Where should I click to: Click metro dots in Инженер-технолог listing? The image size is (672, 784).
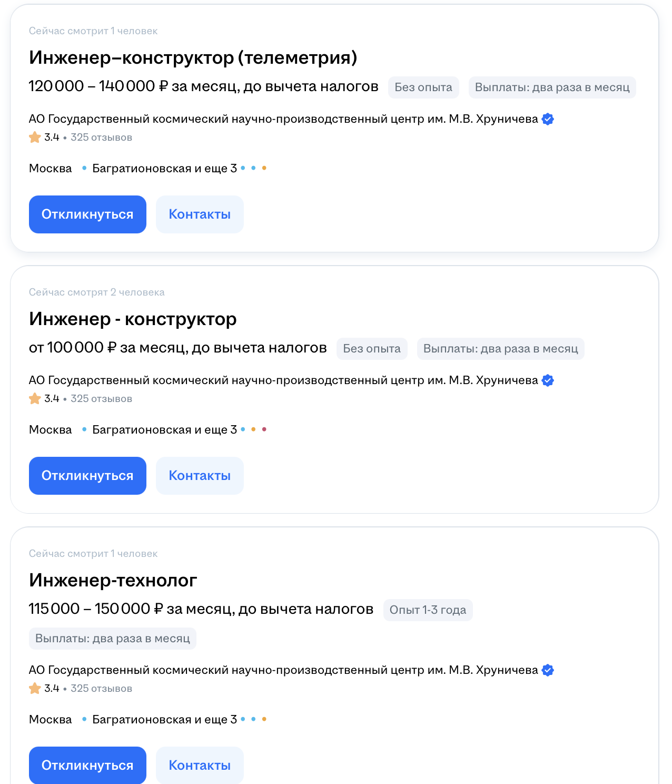(x=253, y=719)
